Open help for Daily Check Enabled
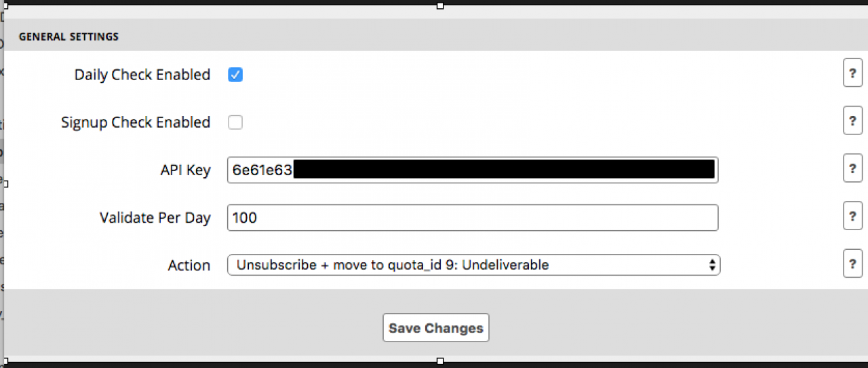Viewport: 868px width, 368px height. [852, 73]
